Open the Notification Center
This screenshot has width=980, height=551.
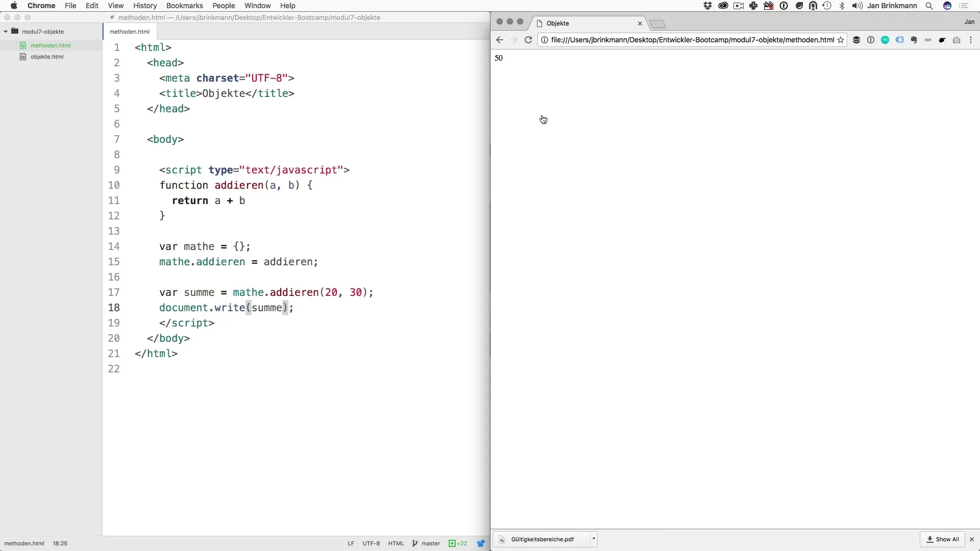[x=964, y=6]
